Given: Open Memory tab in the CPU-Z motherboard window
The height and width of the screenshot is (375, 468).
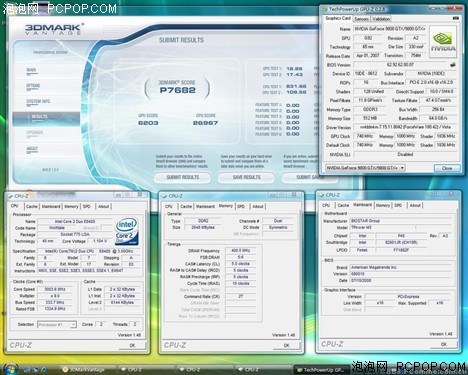Looking at the screenshot, I should (383, 206).
